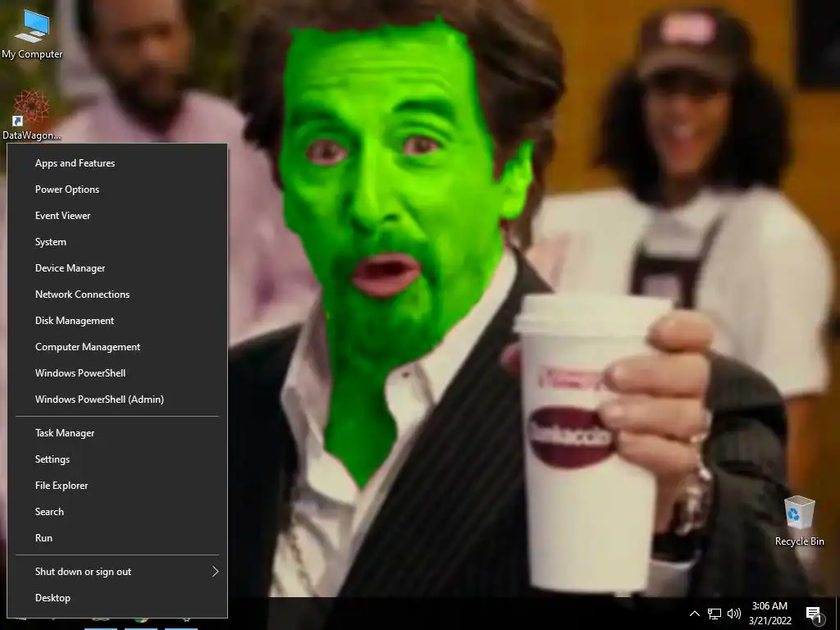The height and width of the screenshot is (630, 840).
Task: Launch File Explorer
Action: 117,486
